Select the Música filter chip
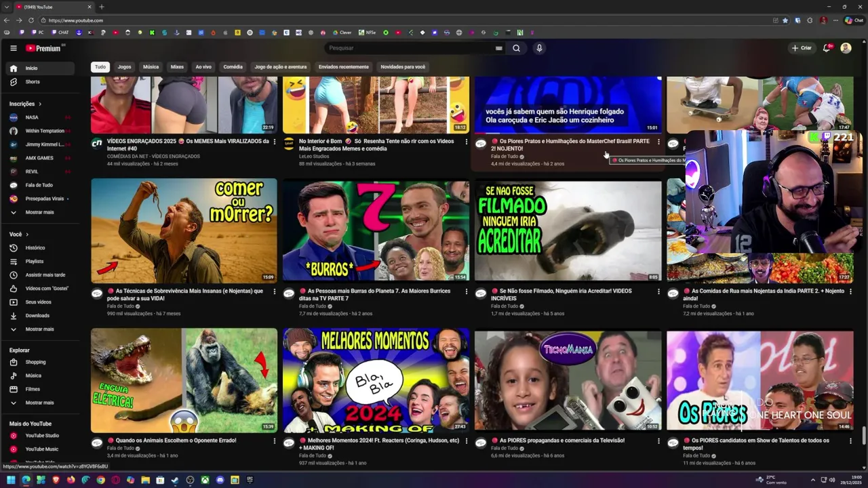868x488 pixels. point(151,67)
